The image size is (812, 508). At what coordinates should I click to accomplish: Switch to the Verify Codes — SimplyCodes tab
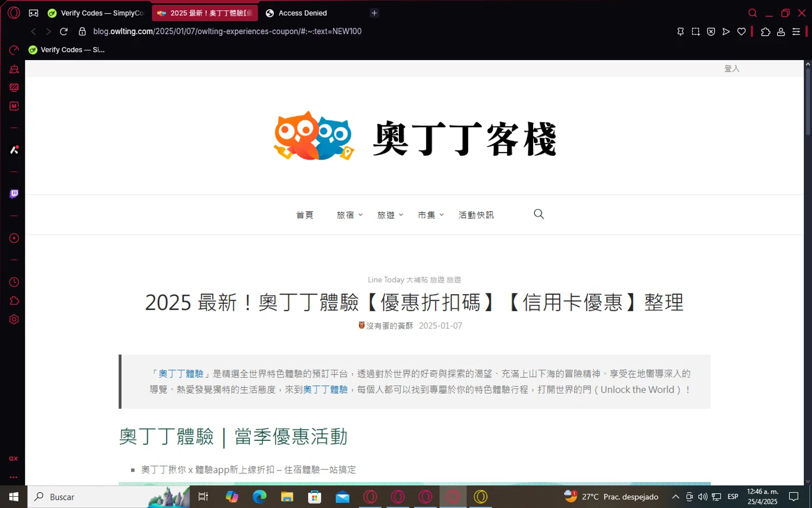click(x=96, y=13)
